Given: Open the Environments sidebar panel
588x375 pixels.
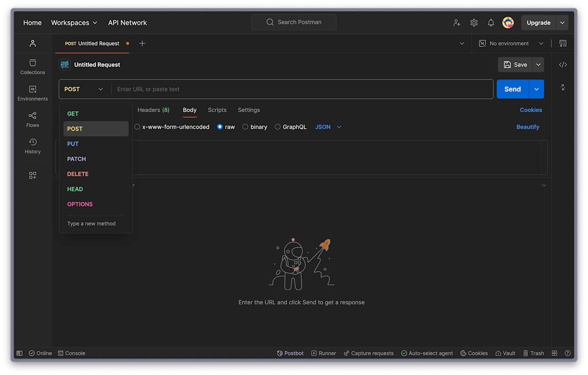Looking at the screenshot, I should [x=32, y=94].
